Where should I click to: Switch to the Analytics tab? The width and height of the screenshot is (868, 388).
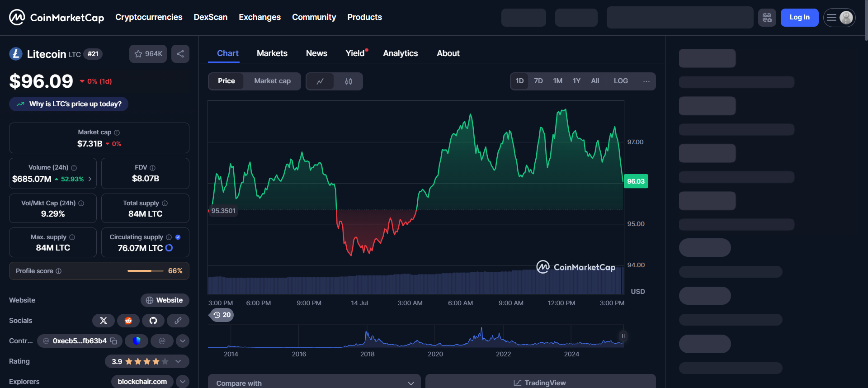401,53
